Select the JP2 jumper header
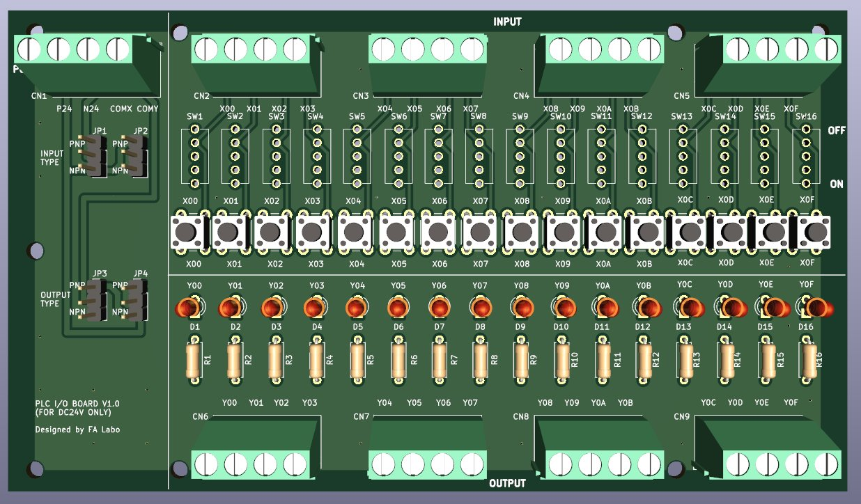 coord(137,156)
